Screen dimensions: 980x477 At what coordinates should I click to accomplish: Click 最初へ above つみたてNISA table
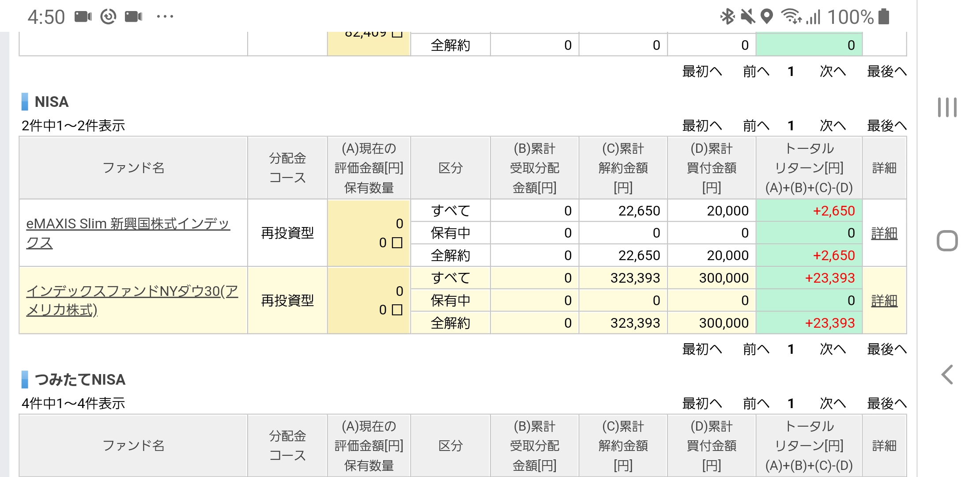[x=702, y=403]
